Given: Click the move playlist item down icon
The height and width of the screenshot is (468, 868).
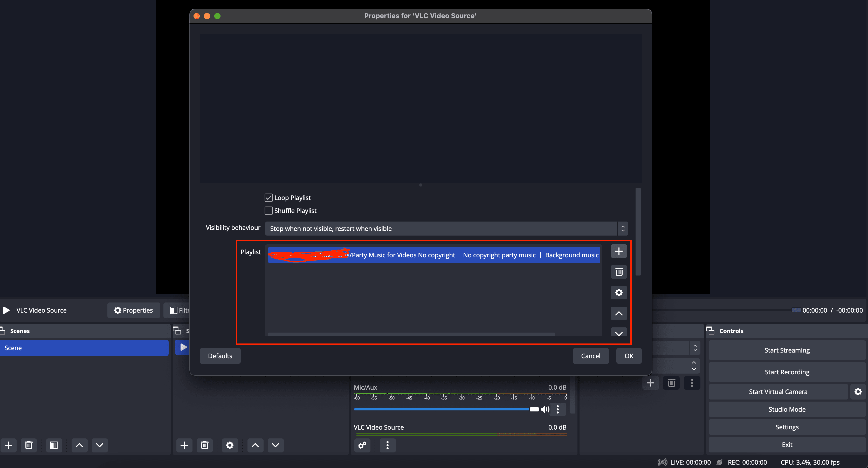Looking at the screenshot, I should tap(619, 333).
